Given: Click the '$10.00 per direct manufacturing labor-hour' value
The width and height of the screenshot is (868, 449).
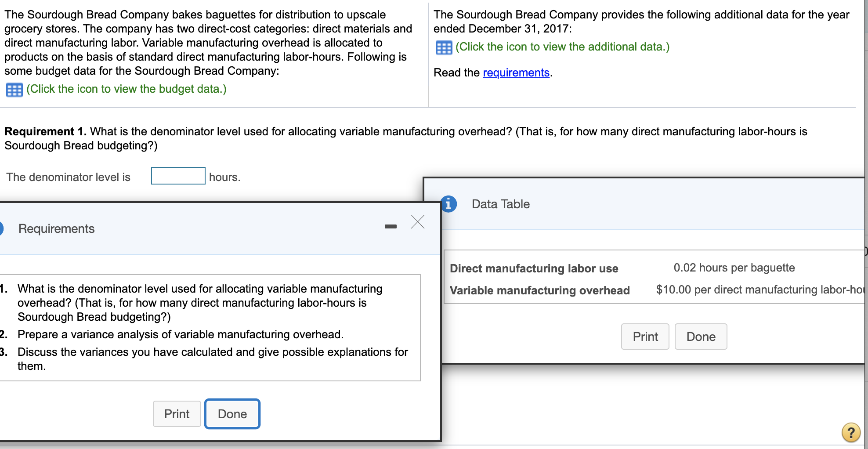Looking at the screenshot, I should pos(760,290).
